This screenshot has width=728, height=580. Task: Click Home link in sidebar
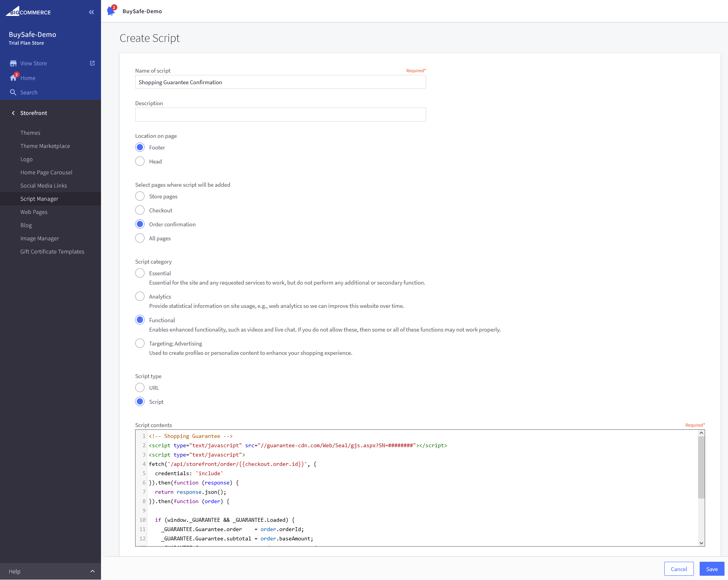(28, 78)
